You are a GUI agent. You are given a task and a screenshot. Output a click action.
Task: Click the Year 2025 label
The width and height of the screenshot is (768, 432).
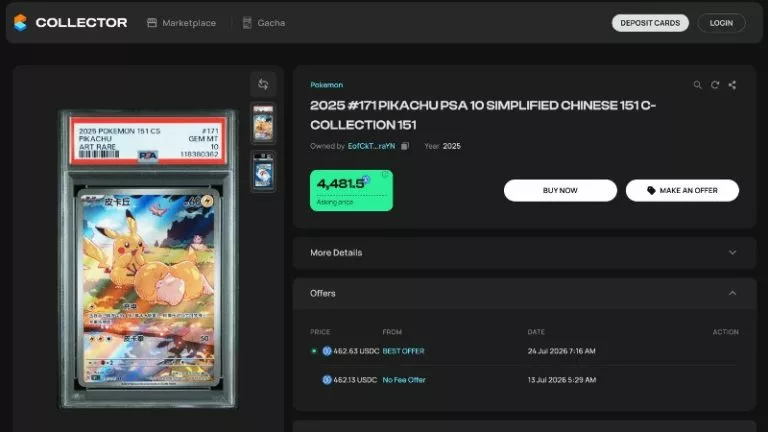[442, 146]
